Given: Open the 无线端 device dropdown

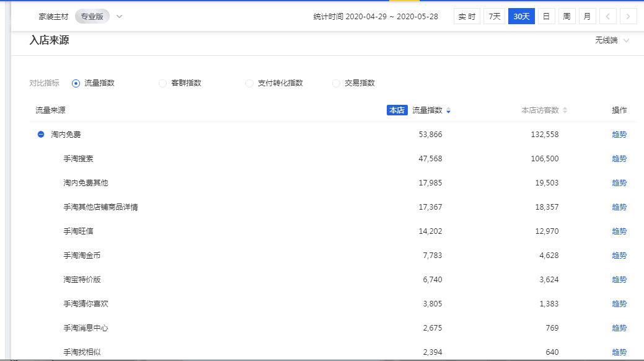Looking at the screenshot, I should tap(612, 40).
